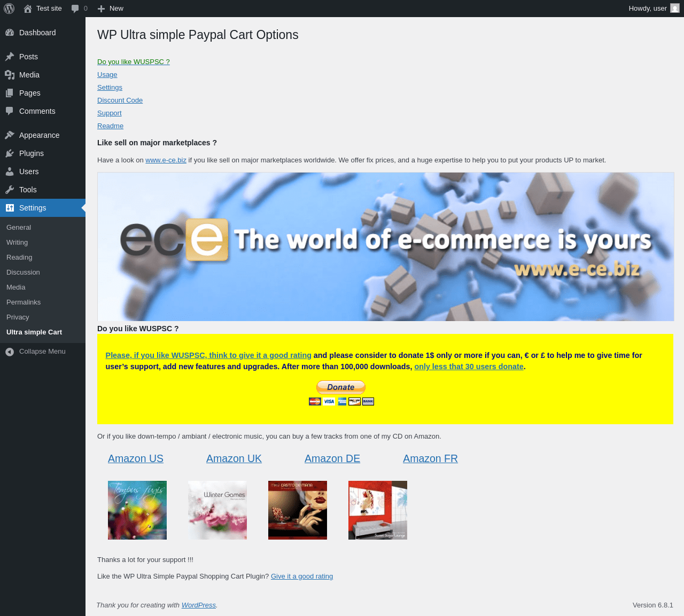Open the Users menu

(x=43, y=171)
